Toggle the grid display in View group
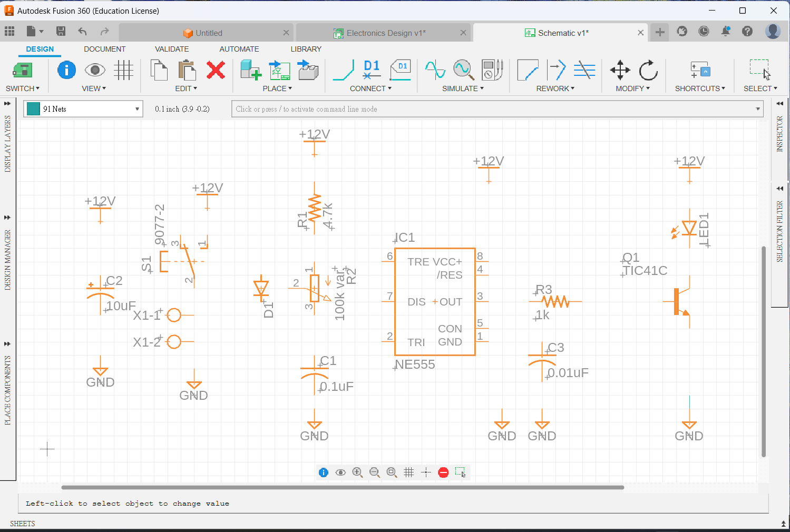790x532 pixels. coord(123,70)
